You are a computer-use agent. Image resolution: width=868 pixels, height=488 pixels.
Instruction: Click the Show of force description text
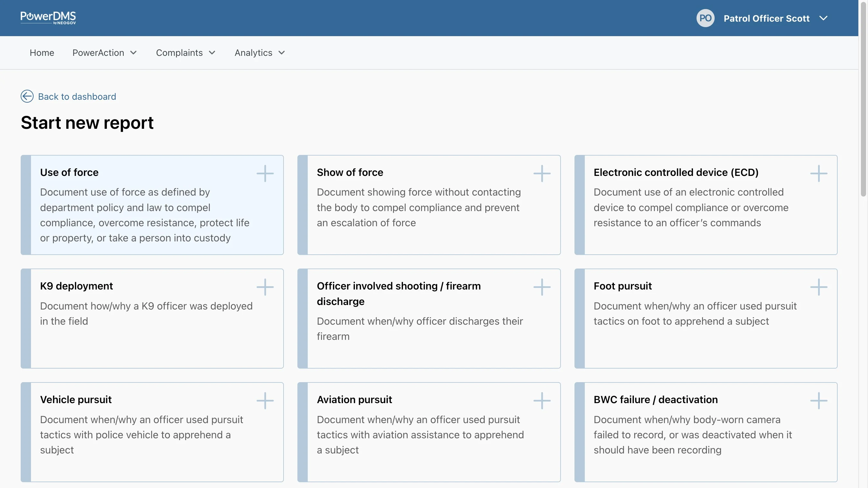[418, 208]
